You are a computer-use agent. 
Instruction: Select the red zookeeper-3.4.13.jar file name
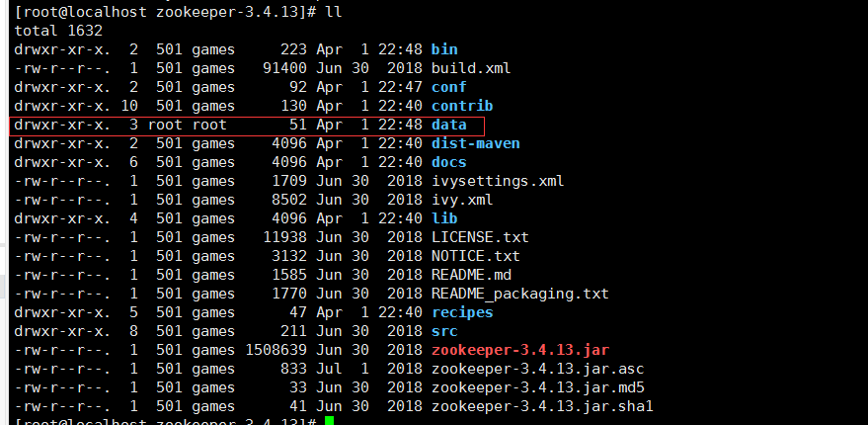(x=520, y=350)
